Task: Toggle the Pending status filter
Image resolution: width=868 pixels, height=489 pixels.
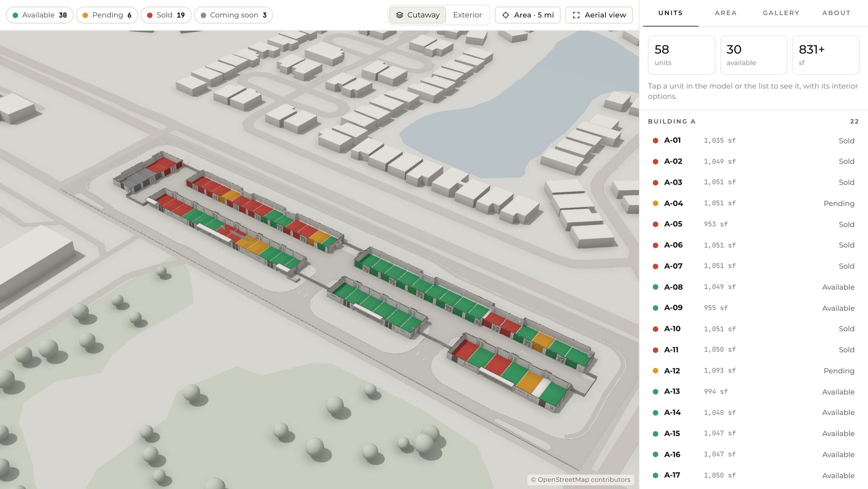Action: pos(107,15)
